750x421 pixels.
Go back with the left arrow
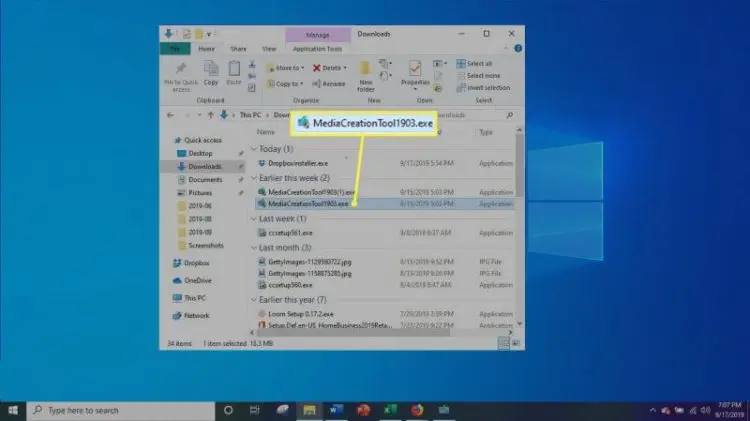(x=170, y=115)
